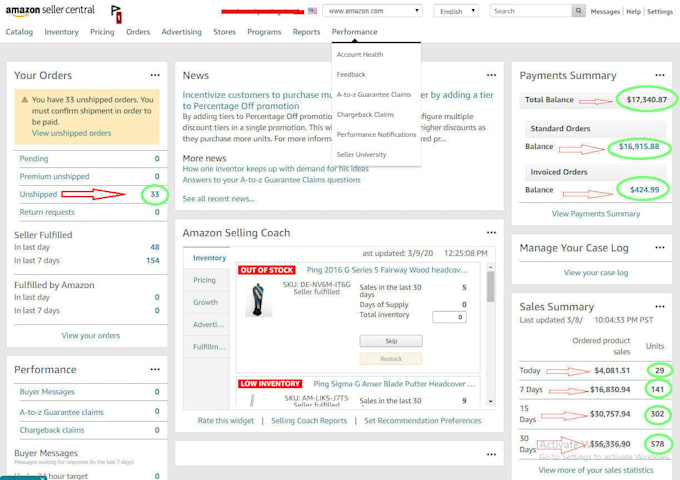The image size is (680, 480).
Task: Open View your case log link
Action: point(595,273)
